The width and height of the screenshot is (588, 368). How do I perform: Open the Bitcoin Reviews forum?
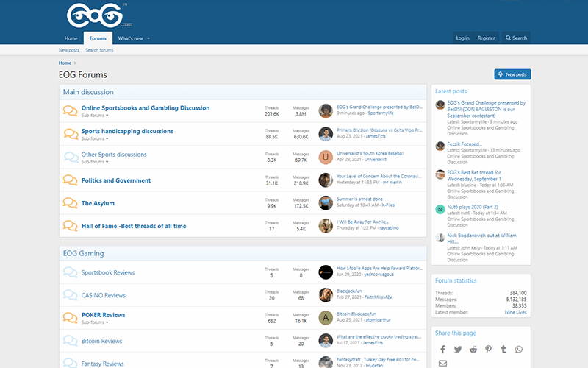(x=101, y=341)
